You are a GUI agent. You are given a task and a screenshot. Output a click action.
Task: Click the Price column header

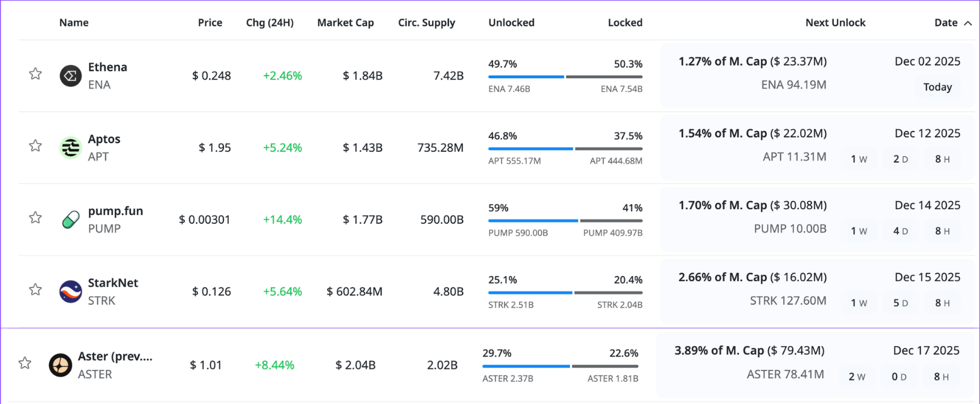tap(210, 23)
